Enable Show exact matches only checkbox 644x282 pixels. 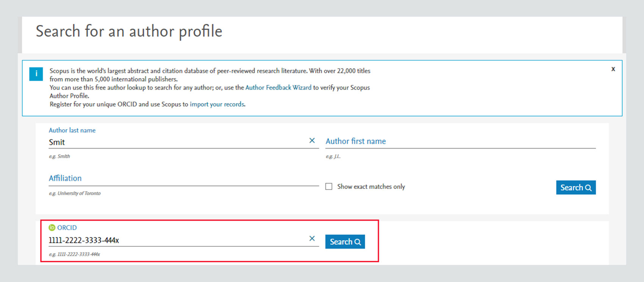tap(329, 186)
